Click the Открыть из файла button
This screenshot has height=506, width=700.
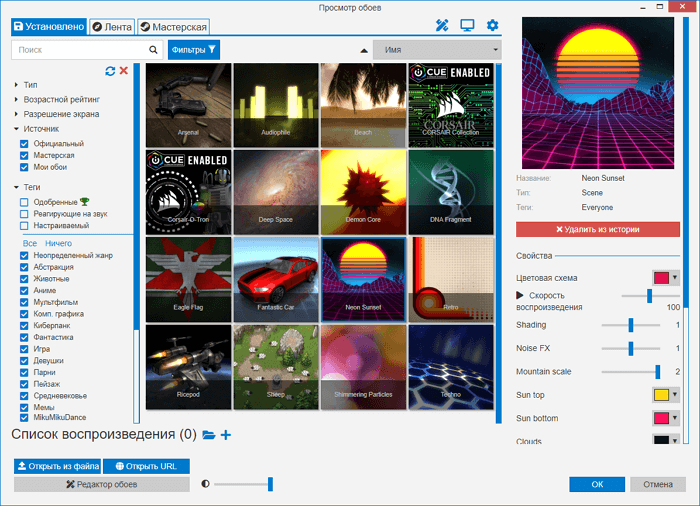tap(57, 466)
